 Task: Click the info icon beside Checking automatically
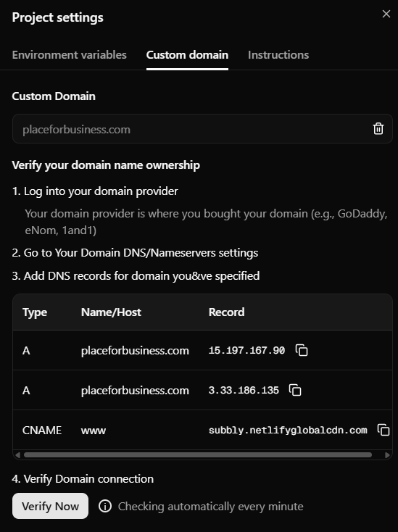click(105, 506)
